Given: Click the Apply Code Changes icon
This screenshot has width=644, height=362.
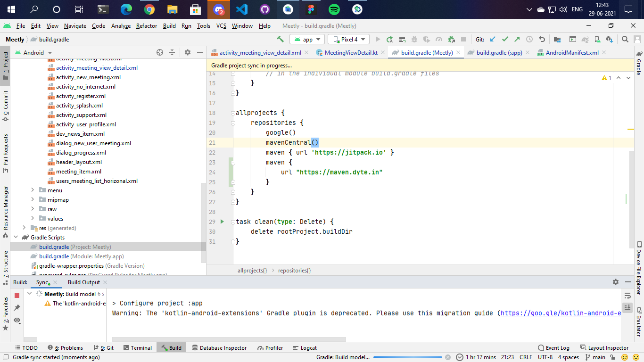Looking at the screenshot, I should pos(402,40).
